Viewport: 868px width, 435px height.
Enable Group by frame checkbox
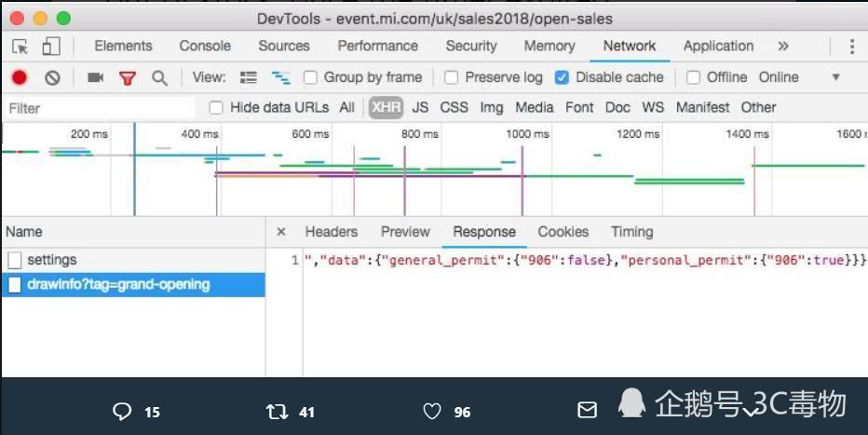click(311, 78)
